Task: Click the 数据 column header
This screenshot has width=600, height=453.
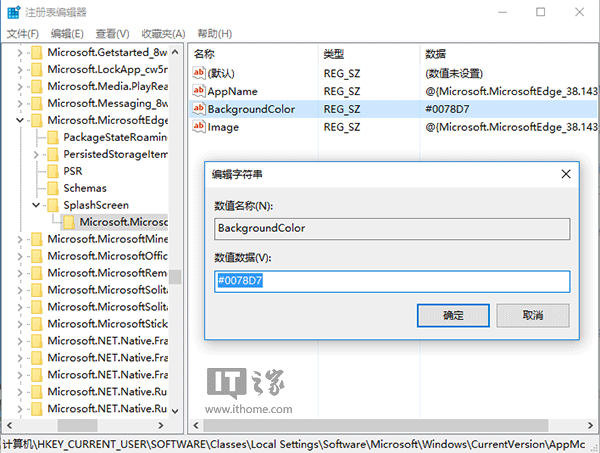Action: click(435, 54)
